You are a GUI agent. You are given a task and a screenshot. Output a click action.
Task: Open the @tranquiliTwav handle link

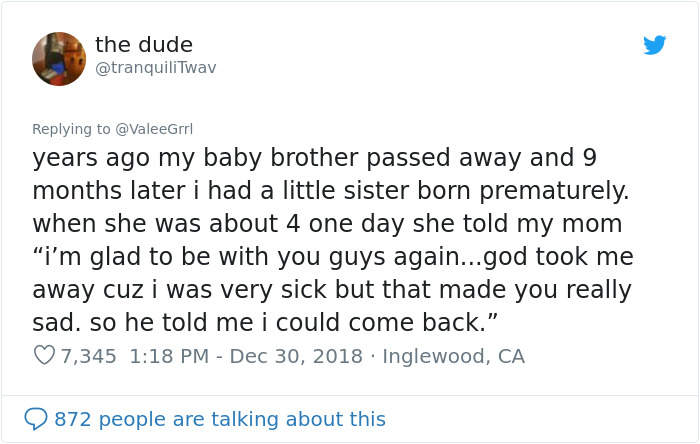[155, 68]
